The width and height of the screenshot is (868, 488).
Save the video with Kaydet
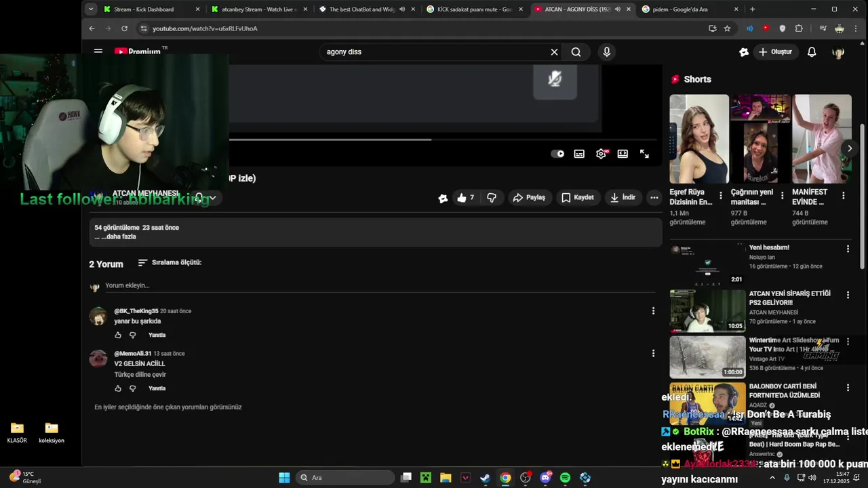click(578, 197)
